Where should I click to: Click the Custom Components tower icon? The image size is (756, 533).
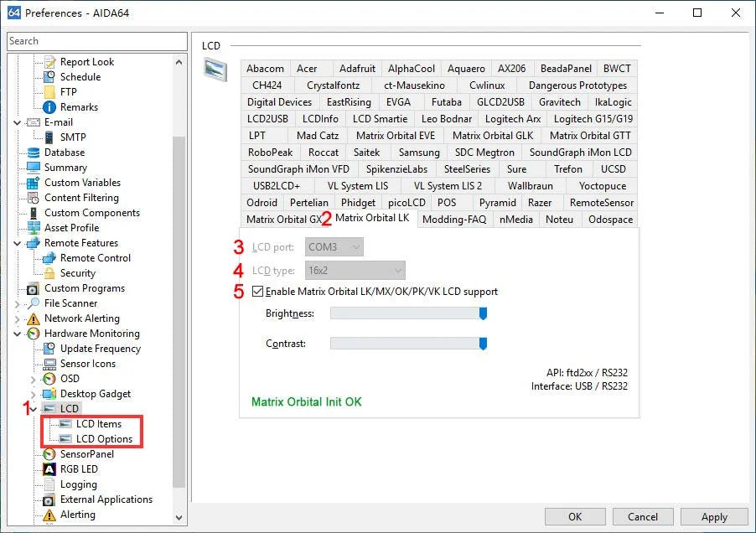tap(34, 213)
